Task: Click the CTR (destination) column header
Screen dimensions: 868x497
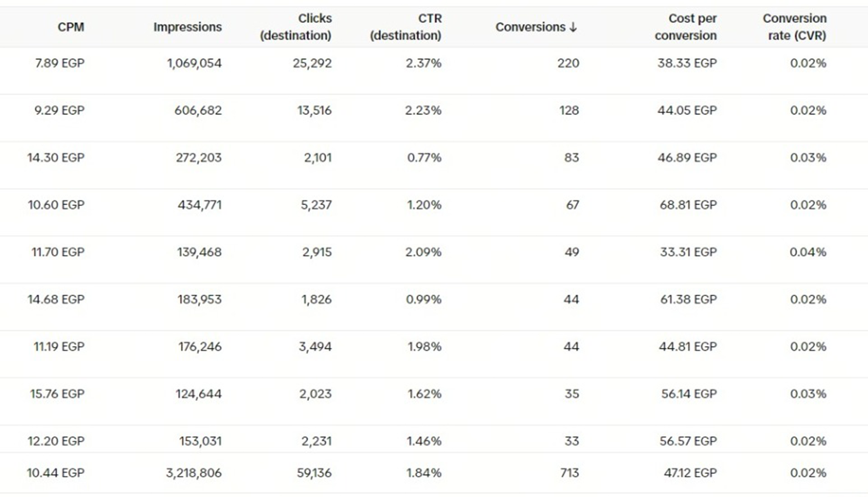Action: (x=406, y=27)
